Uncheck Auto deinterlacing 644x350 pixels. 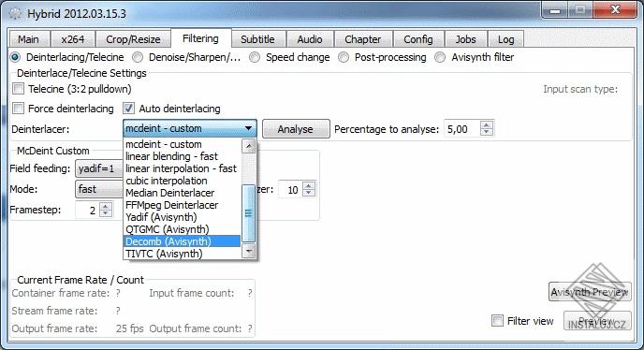coord(128,109)
